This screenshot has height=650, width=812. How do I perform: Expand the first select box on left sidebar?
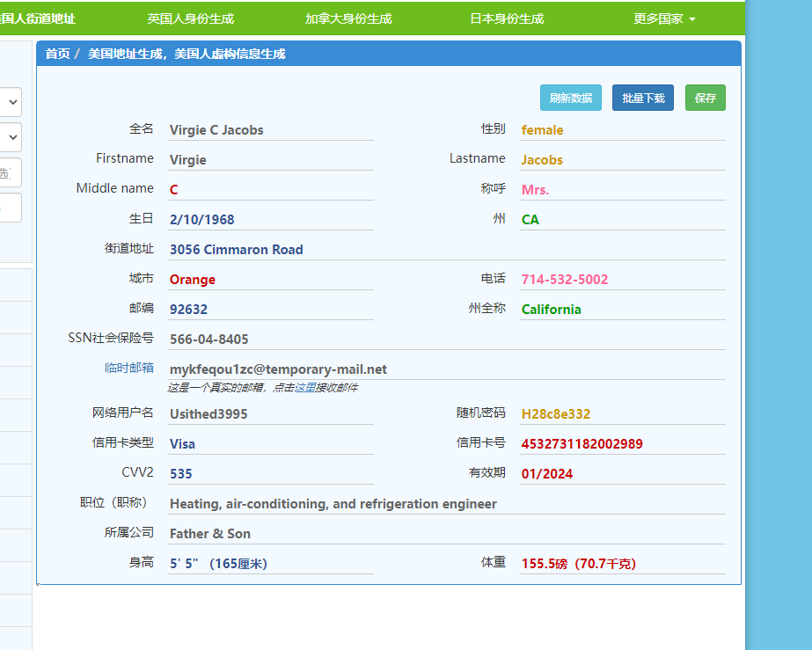pos(11,102)
